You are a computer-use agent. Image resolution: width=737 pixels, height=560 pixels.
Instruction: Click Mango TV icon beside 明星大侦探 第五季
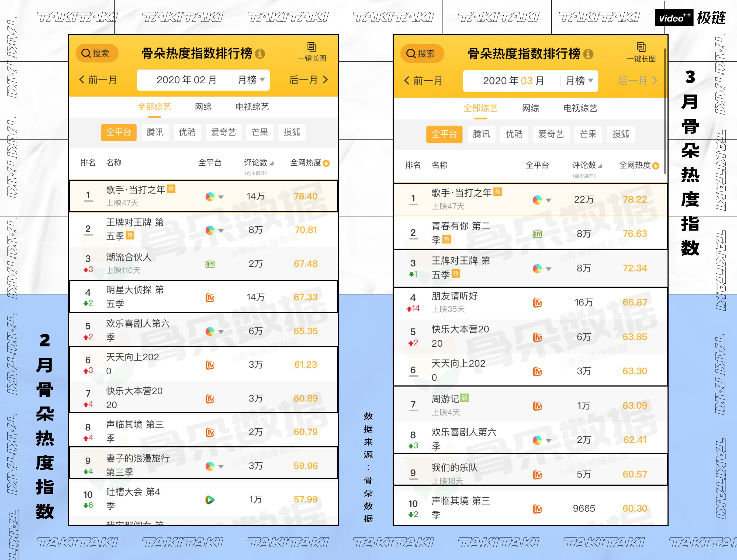pyautogui.click(x=210, y=298)
